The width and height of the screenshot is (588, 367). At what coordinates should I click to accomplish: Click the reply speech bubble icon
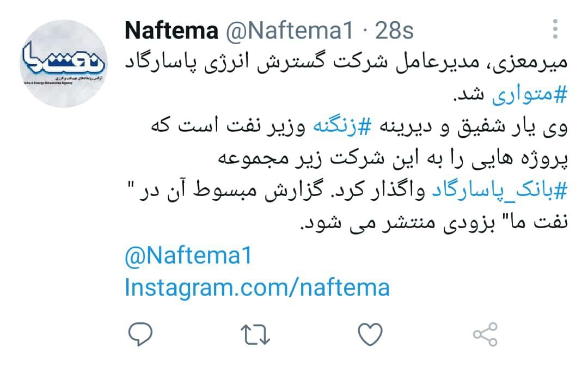140,334
